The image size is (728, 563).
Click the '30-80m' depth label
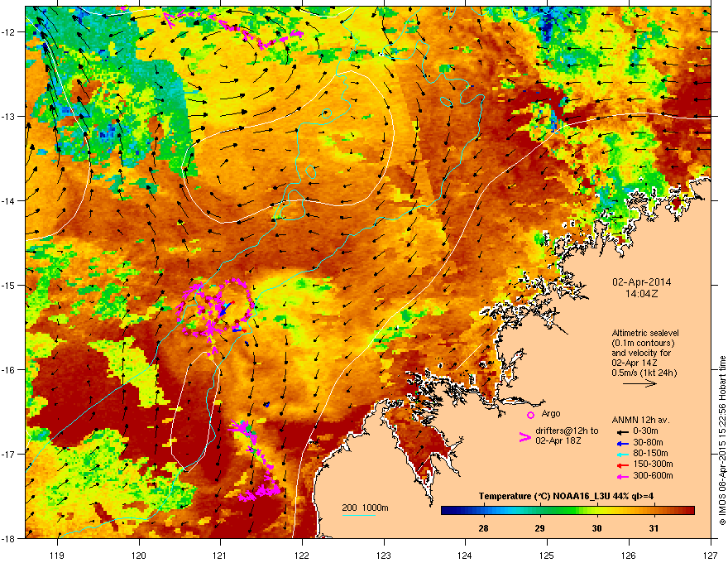pyautogui.click(x=648, y=442)
